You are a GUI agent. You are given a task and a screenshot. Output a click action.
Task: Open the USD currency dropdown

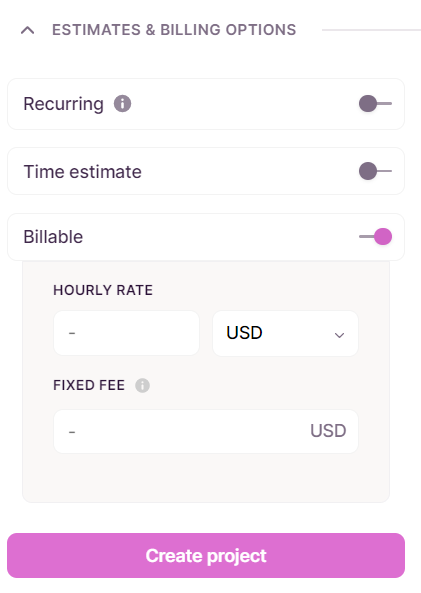tap(286, 333)
